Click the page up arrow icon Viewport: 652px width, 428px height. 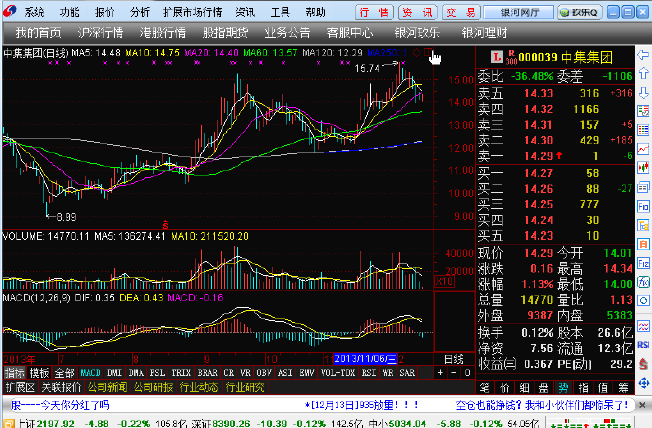pyautogui.click(x=643, y=73)
